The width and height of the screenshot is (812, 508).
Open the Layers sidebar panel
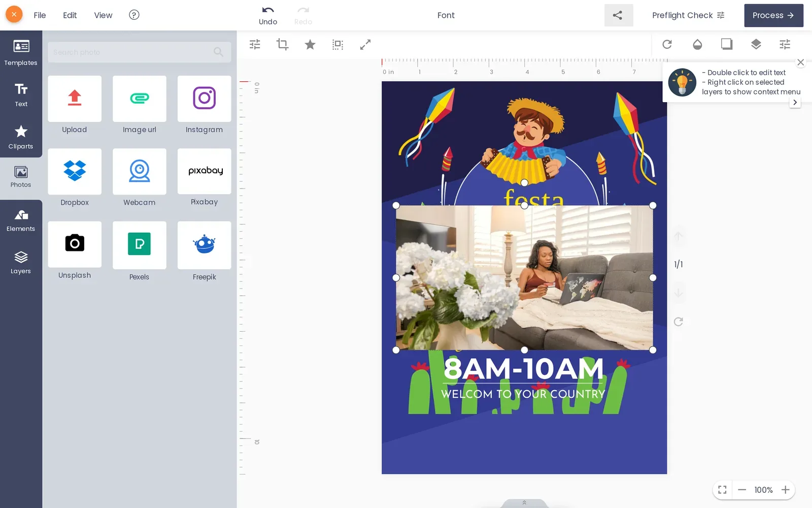pyautogui.click(x=21, y=263)
